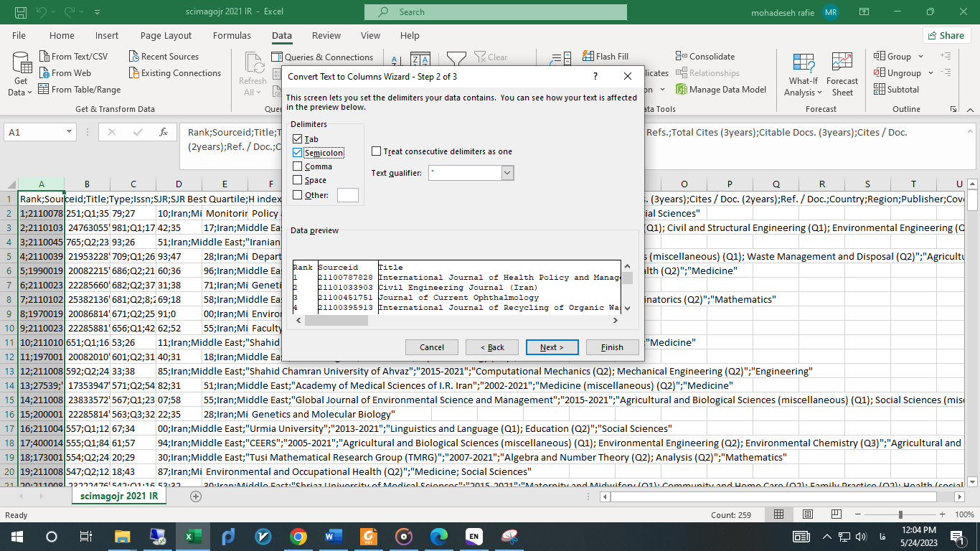
Task: Open the Text qualifier dropdown
Action: [508, 173]
